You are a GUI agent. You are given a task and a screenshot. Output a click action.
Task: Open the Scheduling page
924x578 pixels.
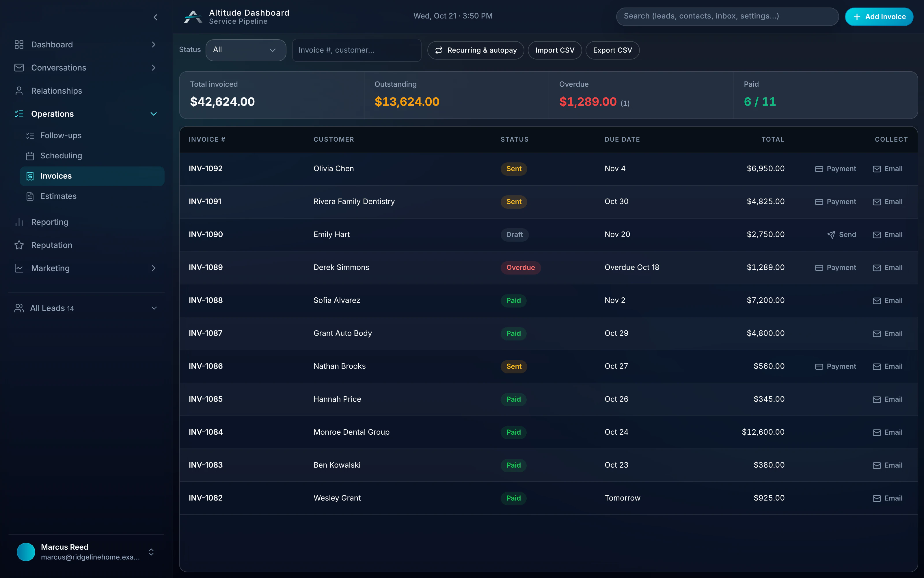point(92,155)
